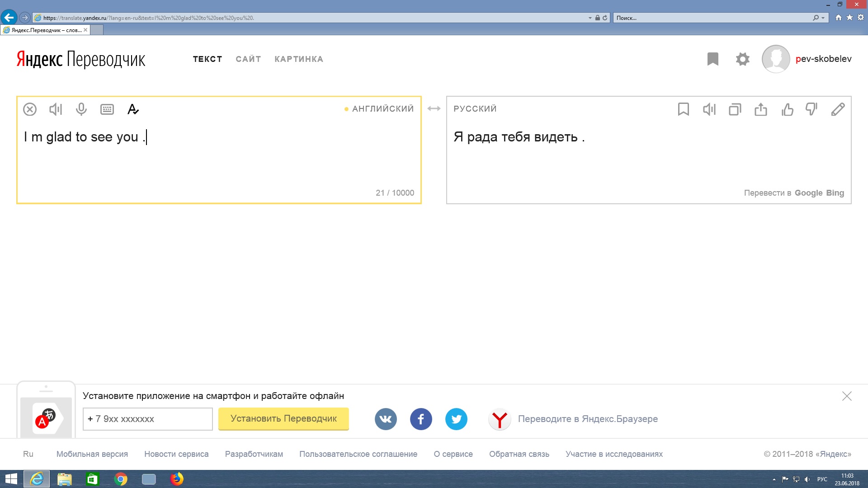Clear the source text with the X icon
This screenshot has height=488, width=868.
click(30, 109)
